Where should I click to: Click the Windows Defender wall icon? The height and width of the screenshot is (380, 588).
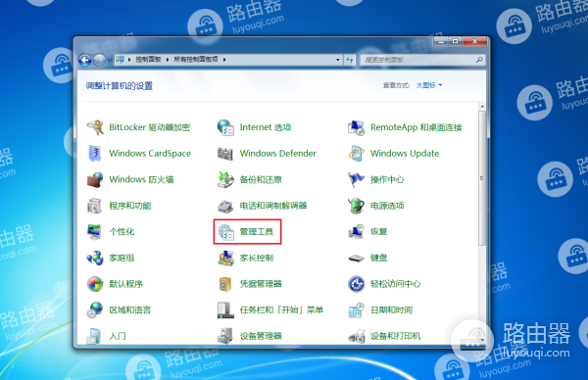click(x=225, y=154)
